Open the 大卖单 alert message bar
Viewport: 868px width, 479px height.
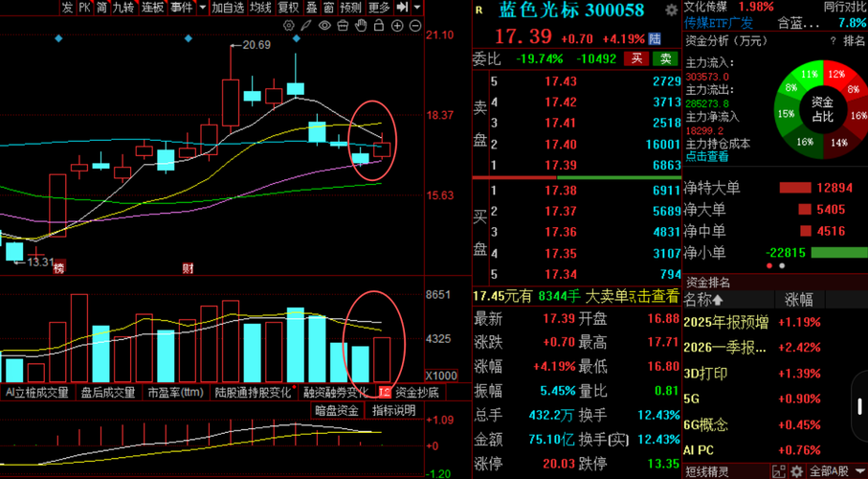[576, 297]
